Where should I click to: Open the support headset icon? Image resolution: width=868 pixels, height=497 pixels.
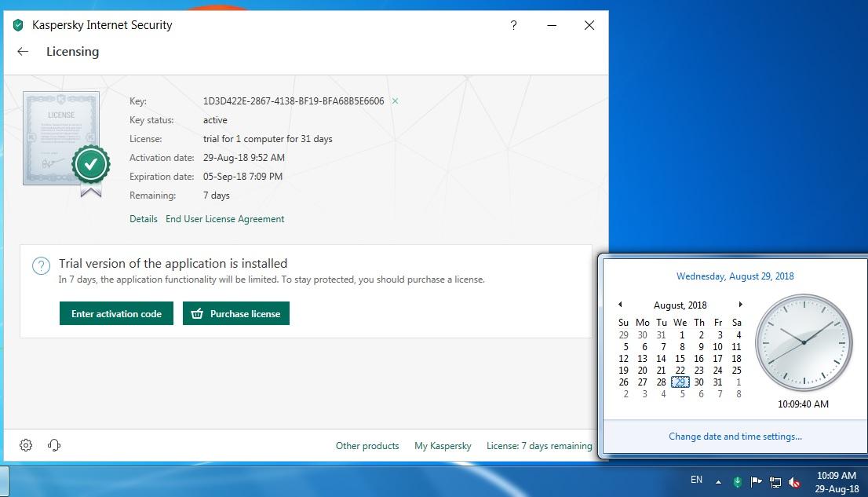tap(53, 445)
